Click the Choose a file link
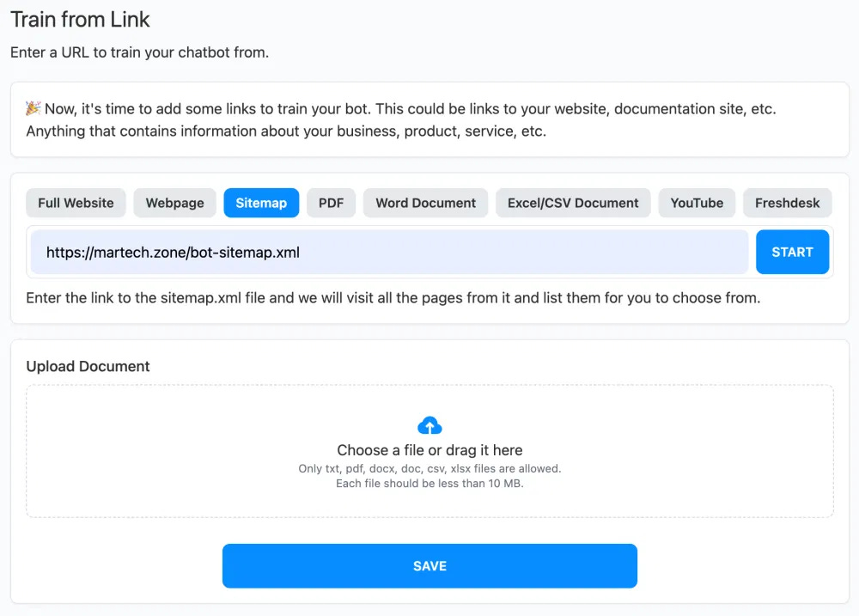 pos(429,449)
